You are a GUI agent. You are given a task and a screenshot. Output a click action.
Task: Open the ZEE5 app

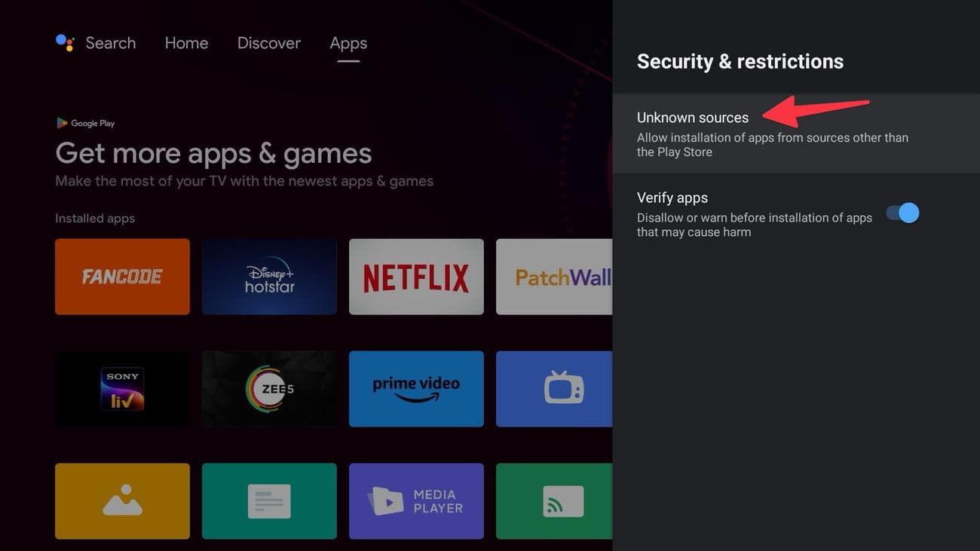click(269, 388)
